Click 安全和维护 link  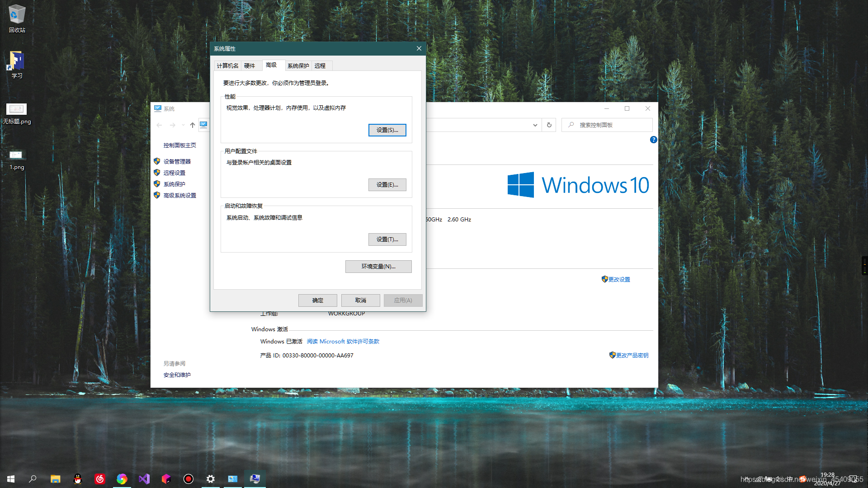pos(177,375)
